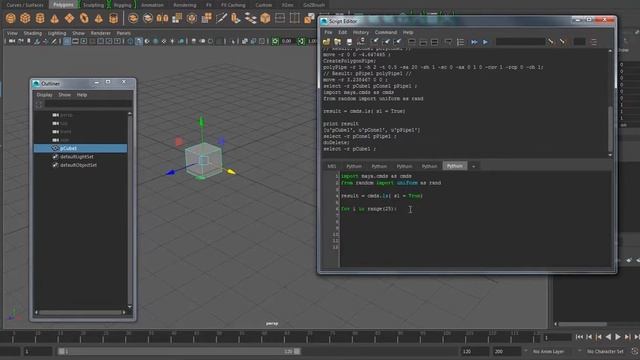This screenshot has height=360, width=640.
Task: Click the Source Script icon in Script Editor
Action: pyautogui.click(x=338, y=42)
